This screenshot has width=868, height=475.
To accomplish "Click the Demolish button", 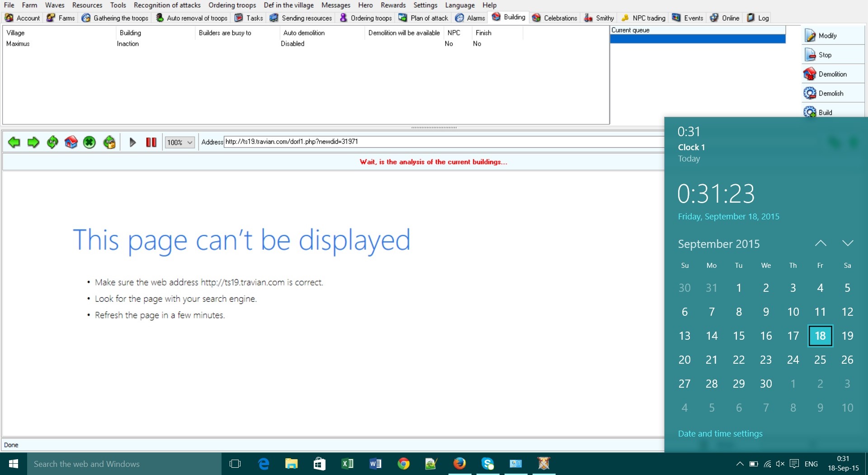I will tap(834, 93).
